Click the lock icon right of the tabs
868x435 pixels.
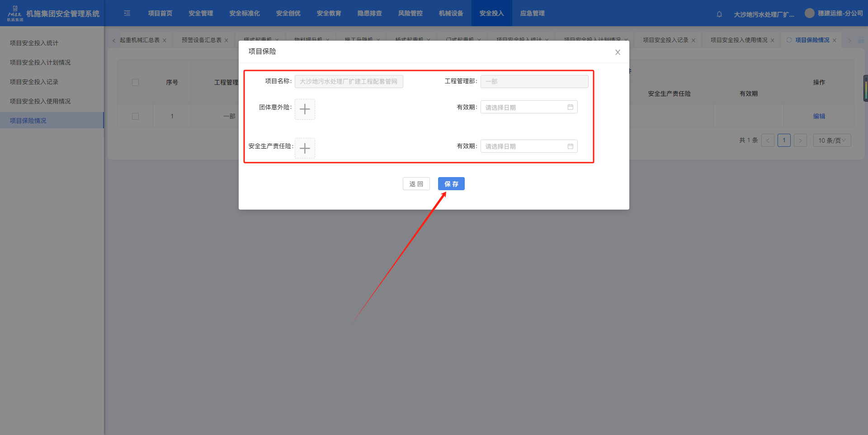point(861,40)
